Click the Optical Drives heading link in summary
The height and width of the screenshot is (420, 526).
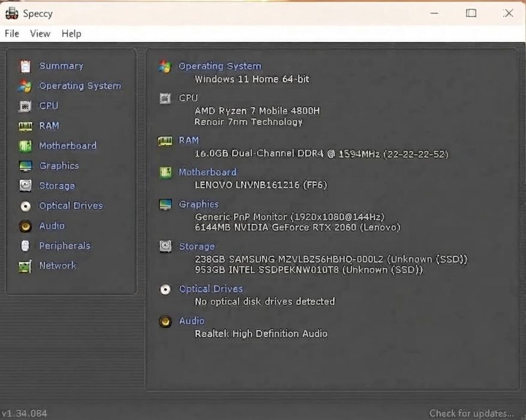coord(211,289)
